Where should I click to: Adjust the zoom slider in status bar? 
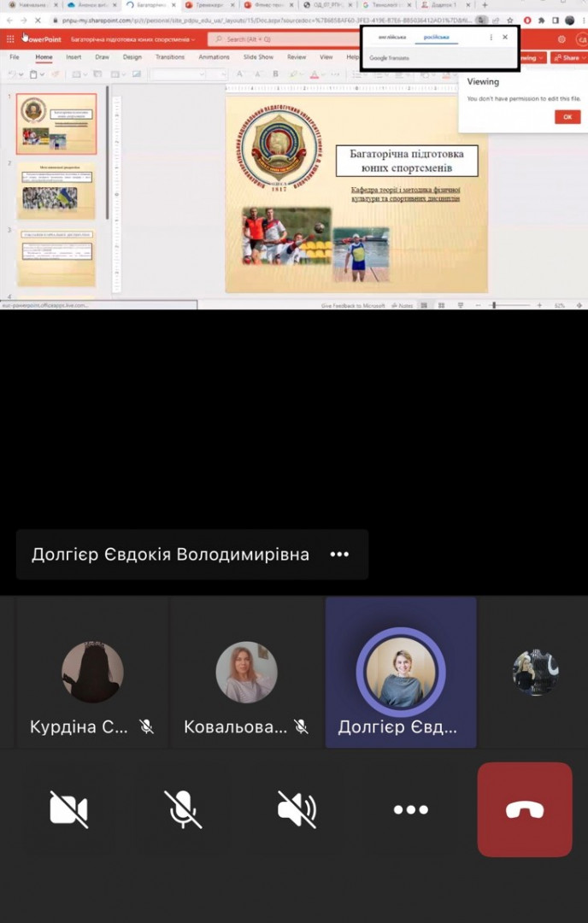511,305
